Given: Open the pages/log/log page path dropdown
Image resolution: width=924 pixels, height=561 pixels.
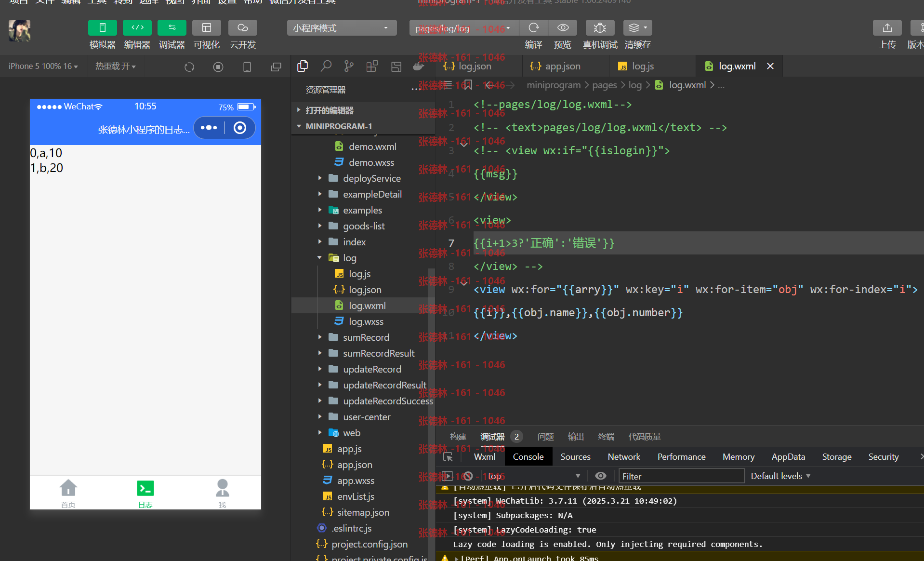Looking at the screenshot, I should pos(464,28).
